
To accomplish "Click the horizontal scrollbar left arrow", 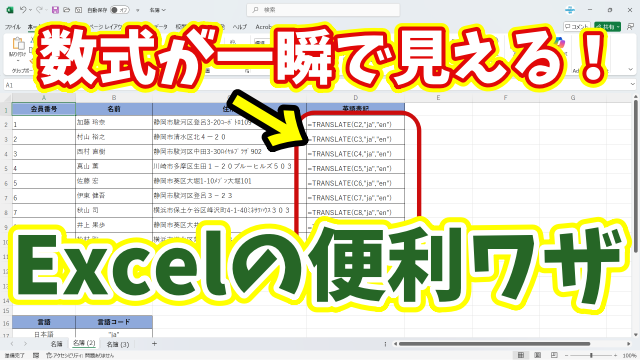I will click(x=395, y=344).
